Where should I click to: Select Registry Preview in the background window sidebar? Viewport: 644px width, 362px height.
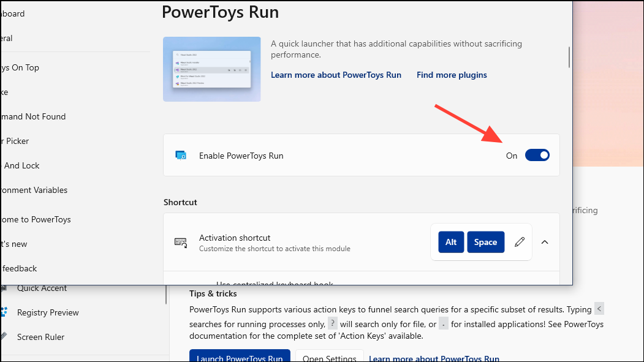(x=48, y=312)
